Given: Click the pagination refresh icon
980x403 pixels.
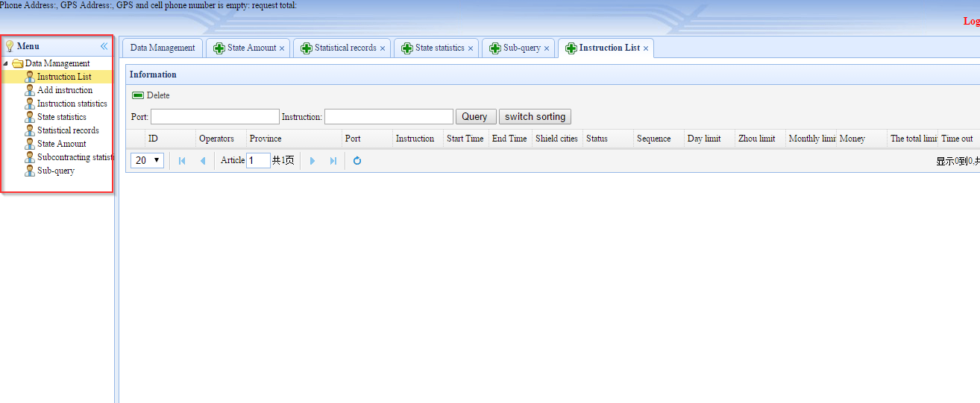Looking at the screenshot, I should (357, 161).
